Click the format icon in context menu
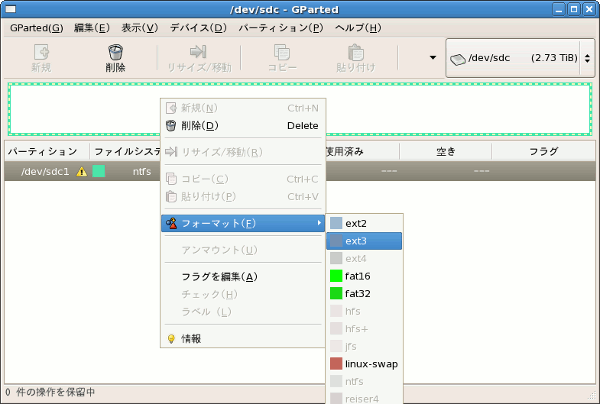The height and width of the screenshot is (404, 600). pyautogui.click(x=171, y=223)
